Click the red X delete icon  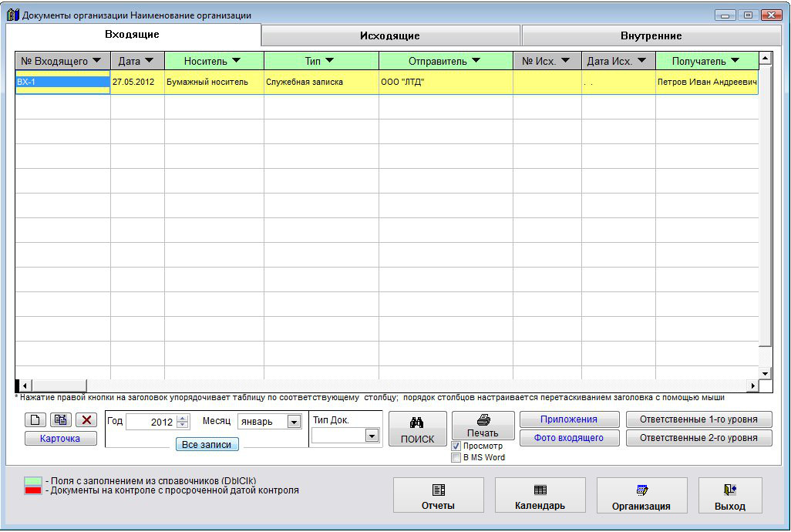pos(86,420)
